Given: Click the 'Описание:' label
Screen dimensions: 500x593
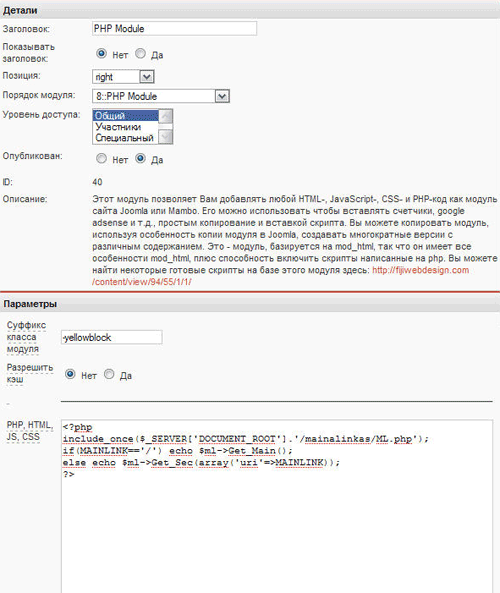Looking at the screenshot, I should (25, 199).
